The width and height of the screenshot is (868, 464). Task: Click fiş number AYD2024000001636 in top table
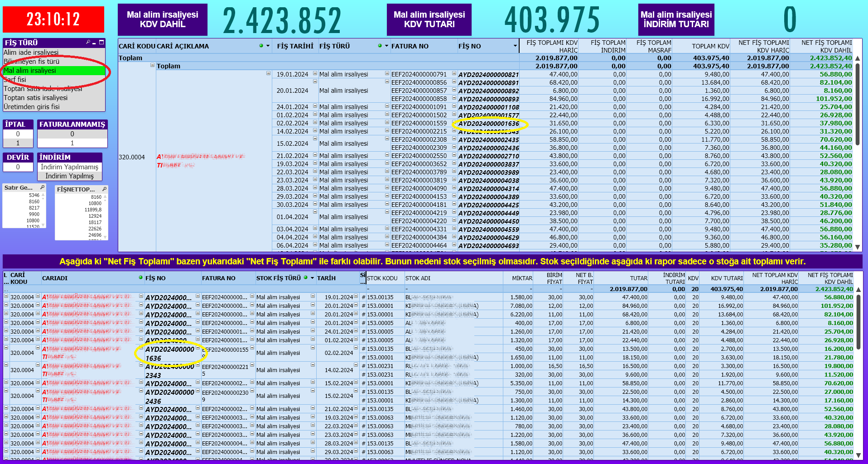coord(488,124)
